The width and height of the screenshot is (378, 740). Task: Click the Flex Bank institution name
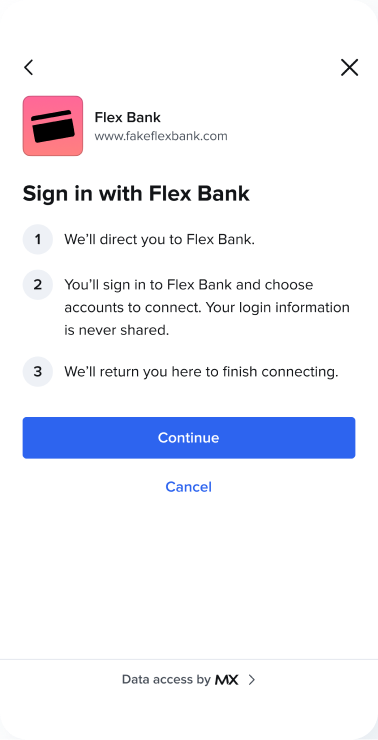127,117
